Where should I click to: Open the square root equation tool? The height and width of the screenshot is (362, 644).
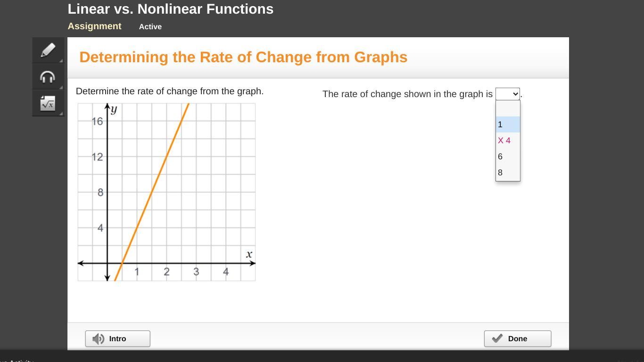point(48,103)
